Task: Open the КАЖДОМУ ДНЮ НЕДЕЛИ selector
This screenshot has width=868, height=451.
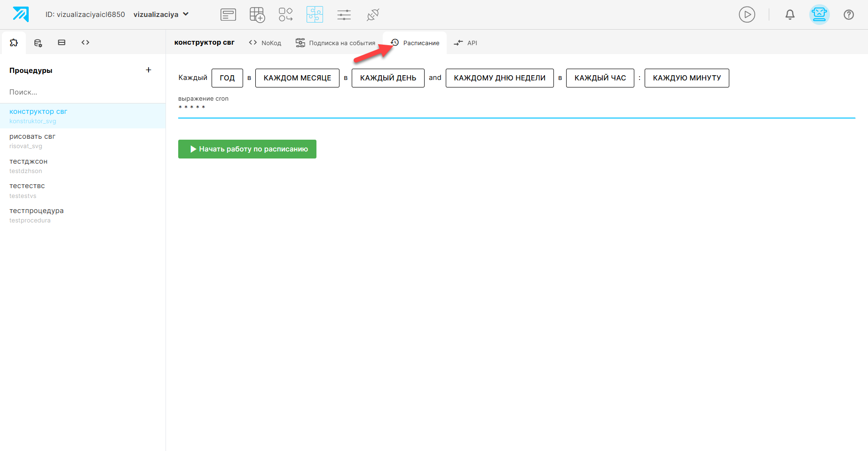Action: coord(499,78)
